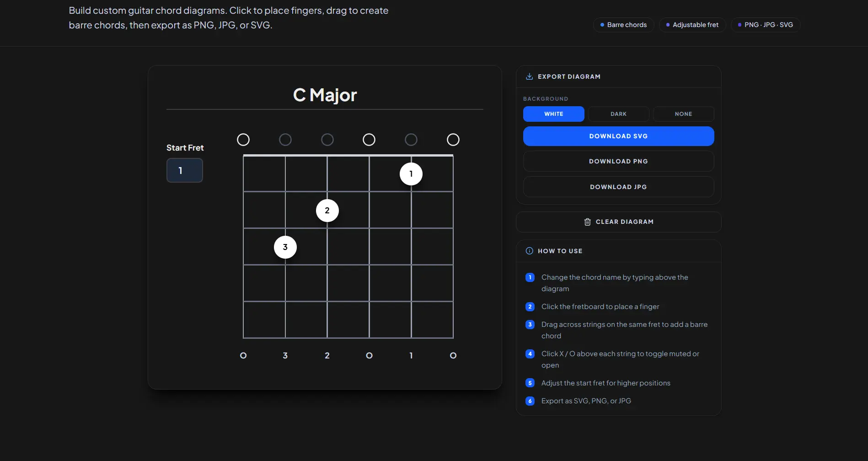868x461 pixels.
Task: Click the number 2 below third string
Action: [327, 356]
